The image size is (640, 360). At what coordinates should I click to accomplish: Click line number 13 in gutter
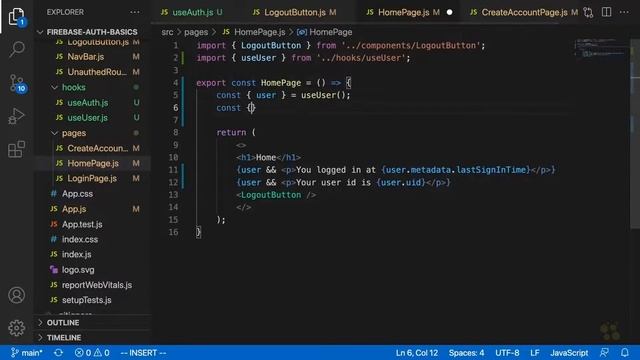pyautogui.click(x=173, y=195)
